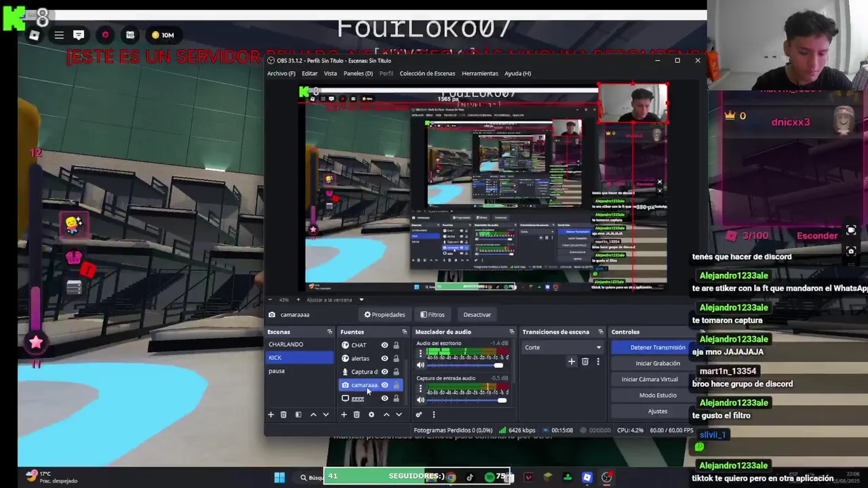
Task: Toggle visibility of Captura d source
Action: [384, 371]
